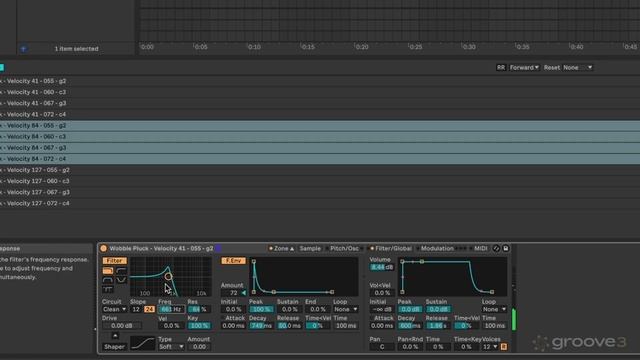Click the filter Vel 0.0 % field
The width and height of the screenshot is (640, 360).
tap(171, 326)
